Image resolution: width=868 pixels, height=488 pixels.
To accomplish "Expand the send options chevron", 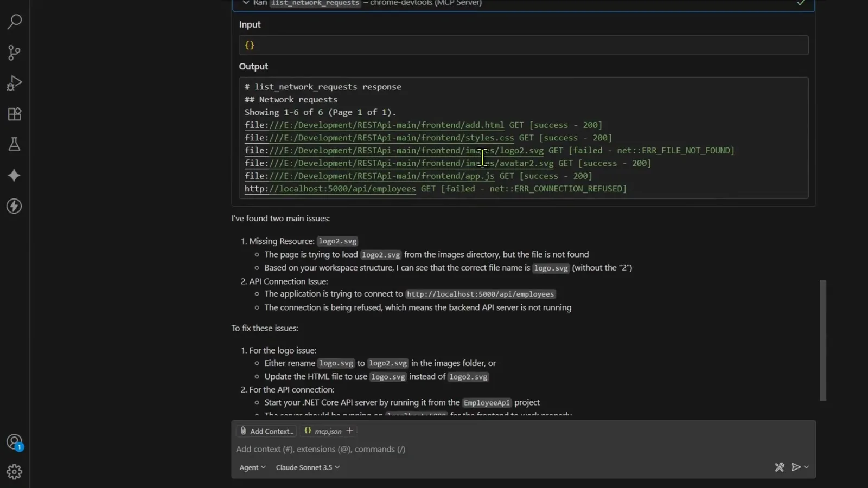I will pos(807,467).
